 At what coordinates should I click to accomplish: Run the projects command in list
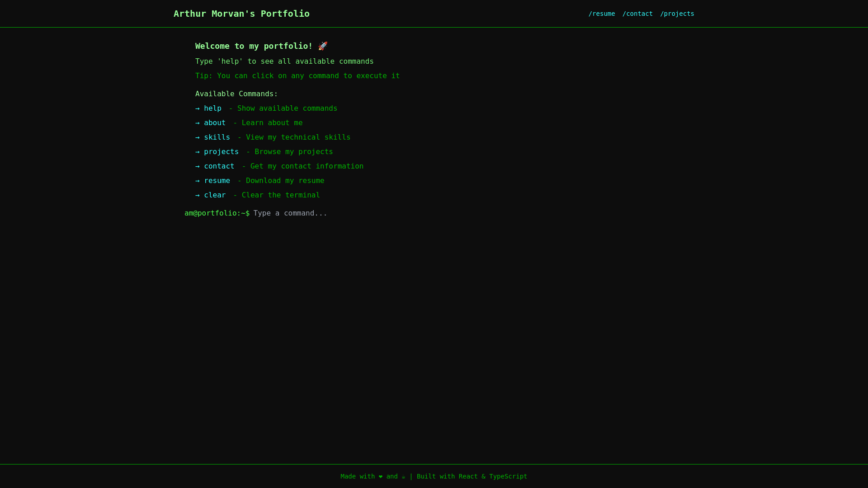[x=217, y=152]
